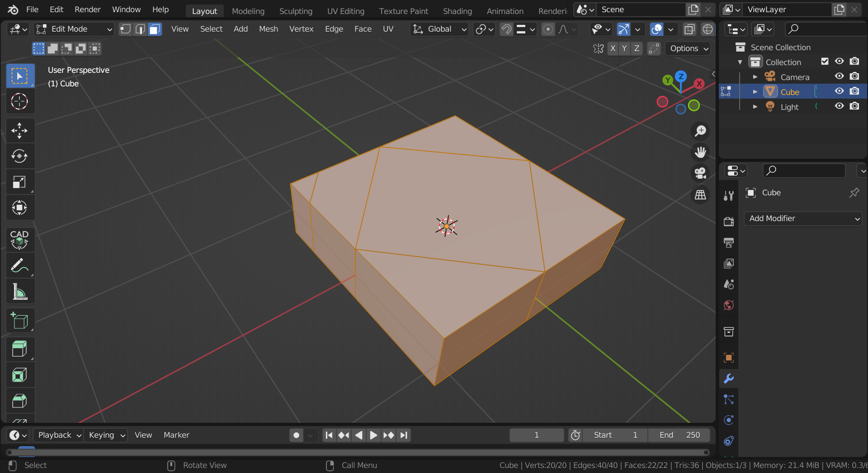Switch to vertex select mode
This screenshot has height=473, width=868.
pos(125,29)
